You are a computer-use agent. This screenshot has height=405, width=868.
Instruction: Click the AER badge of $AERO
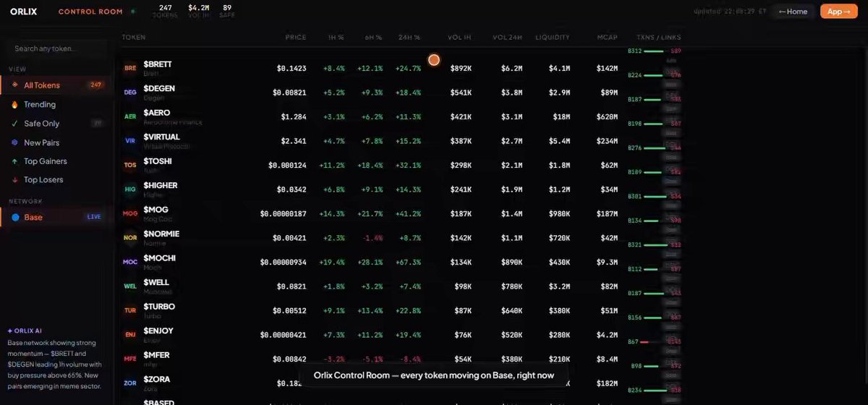[x=130, y=116]
